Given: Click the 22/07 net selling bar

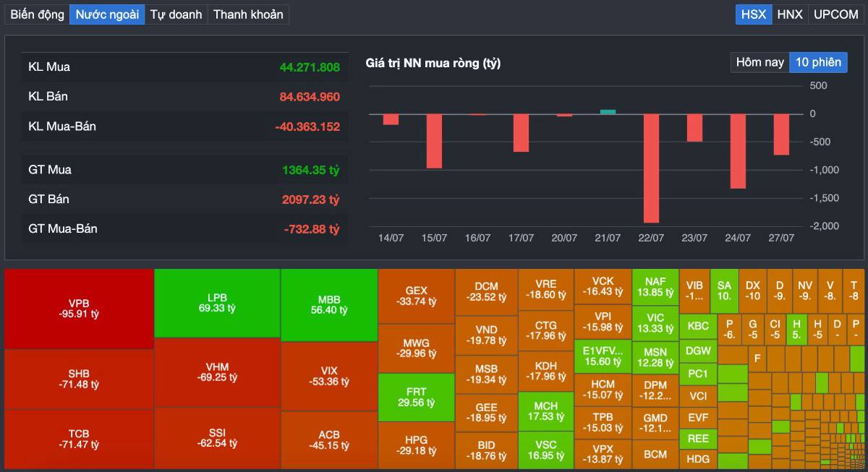Looking at the screenshot, I should [651, 168].
